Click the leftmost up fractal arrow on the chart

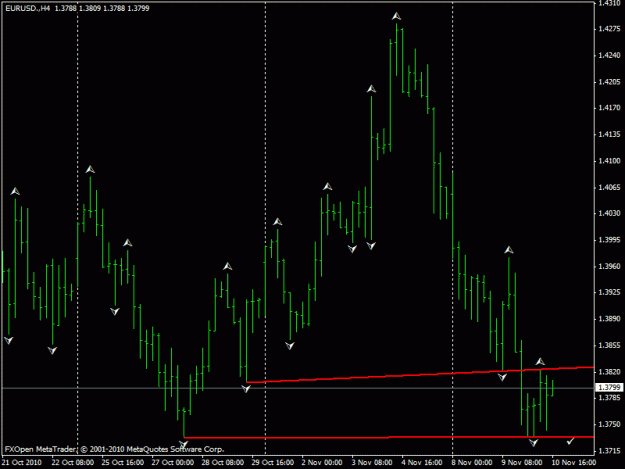point(15,191)
